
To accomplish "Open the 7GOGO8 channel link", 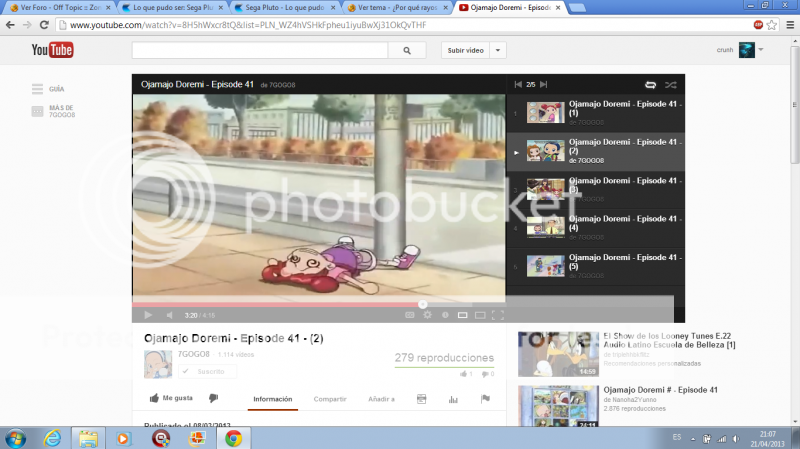I will coord(193,354).
